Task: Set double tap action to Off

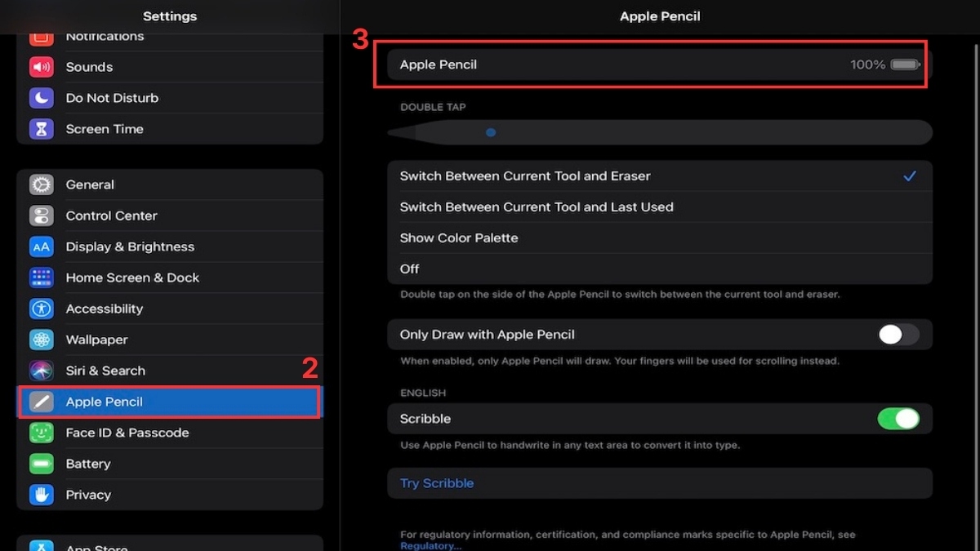Action: 660,269
